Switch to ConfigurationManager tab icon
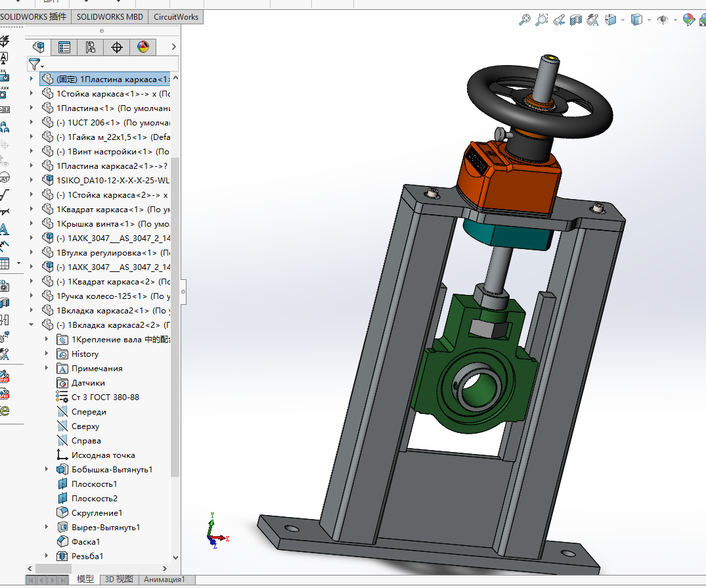 (x=91, y=47)
